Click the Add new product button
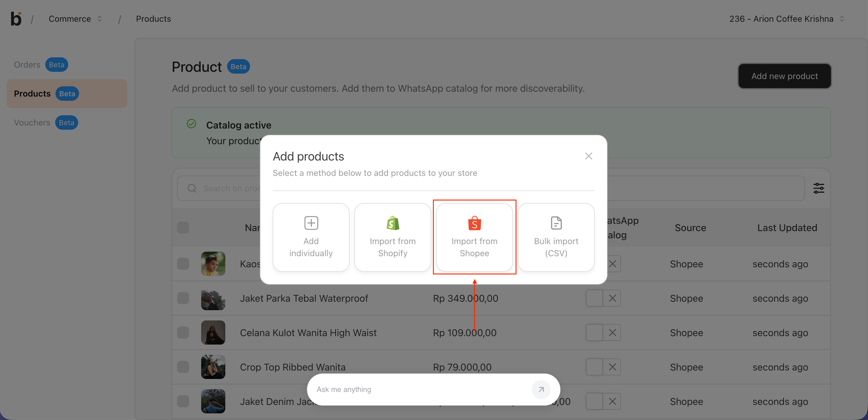 [x=784, y=76]
